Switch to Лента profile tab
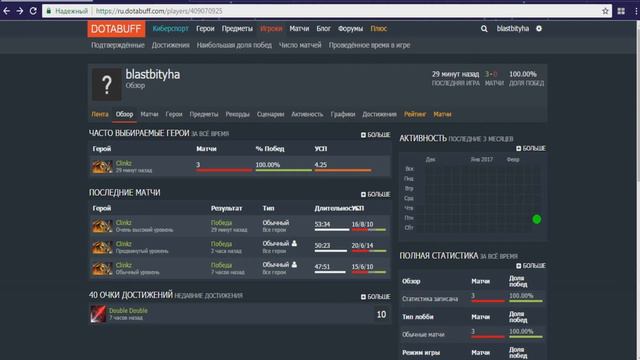The height and width of the screenshot is (360, 640). 100,114
